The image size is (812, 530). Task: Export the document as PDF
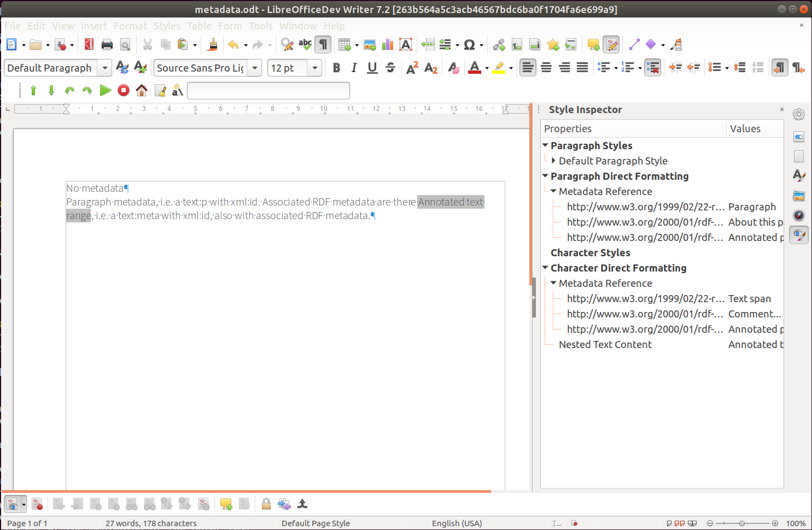(88, 44)
